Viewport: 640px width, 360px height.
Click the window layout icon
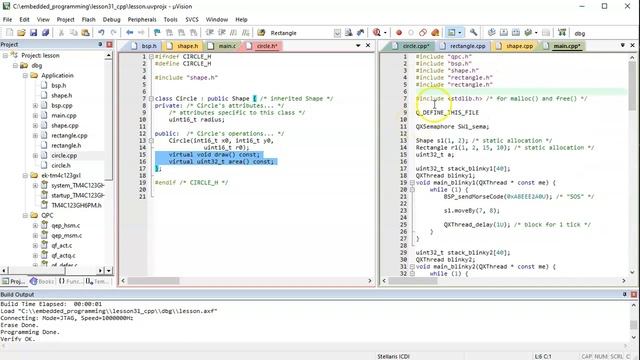451,33
